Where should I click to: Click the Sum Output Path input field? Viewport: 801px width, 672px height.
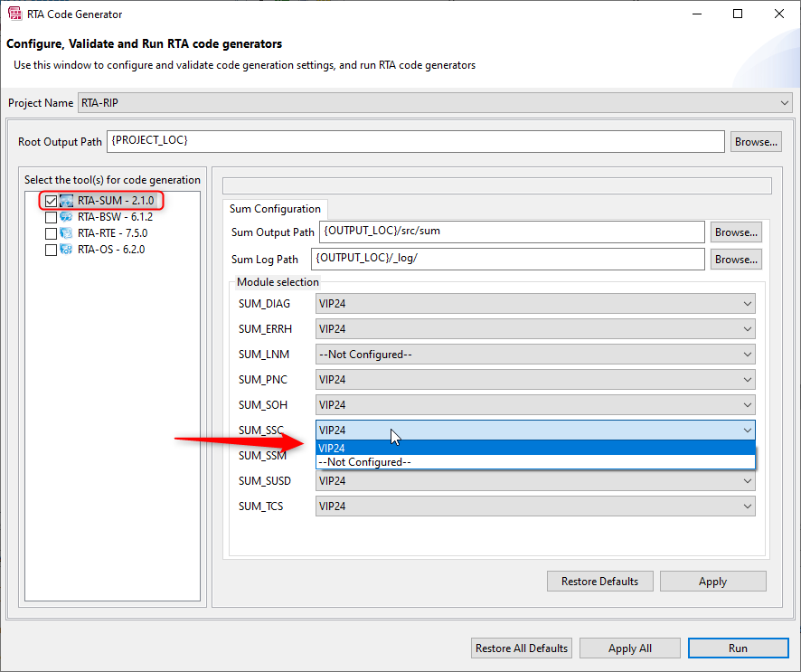512,232
